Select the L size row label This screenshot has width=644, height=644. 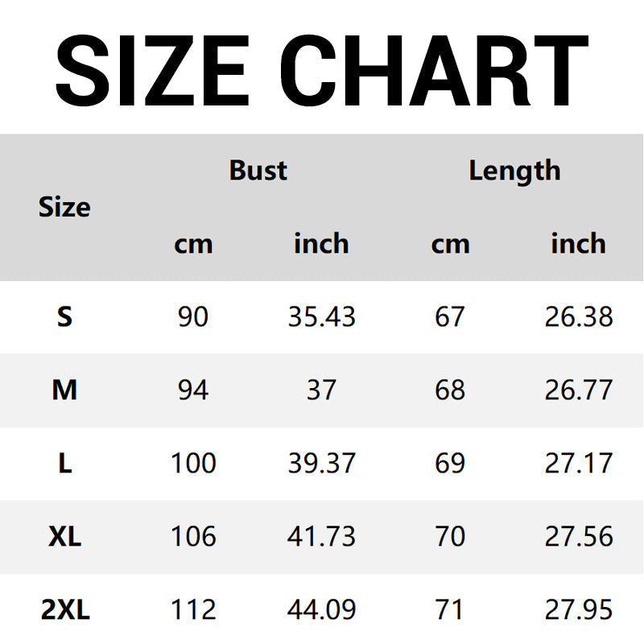64,464
